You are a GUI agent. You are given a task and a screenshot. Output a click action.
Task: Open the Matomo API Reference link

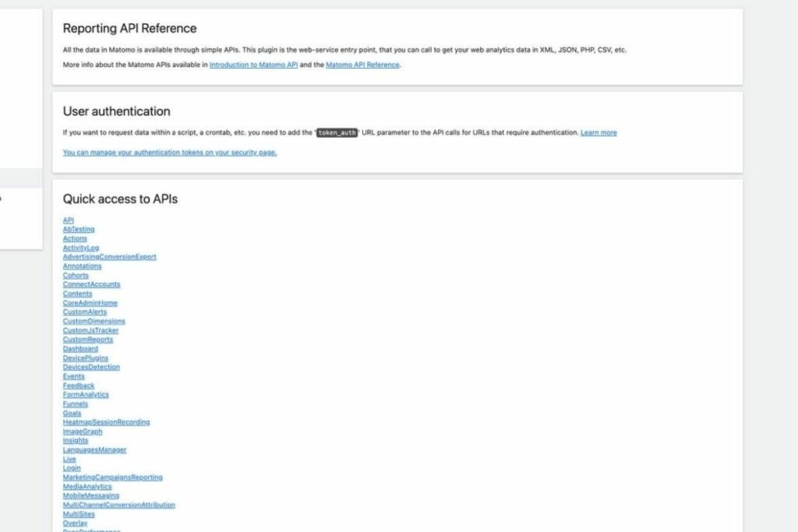point(362,65)
